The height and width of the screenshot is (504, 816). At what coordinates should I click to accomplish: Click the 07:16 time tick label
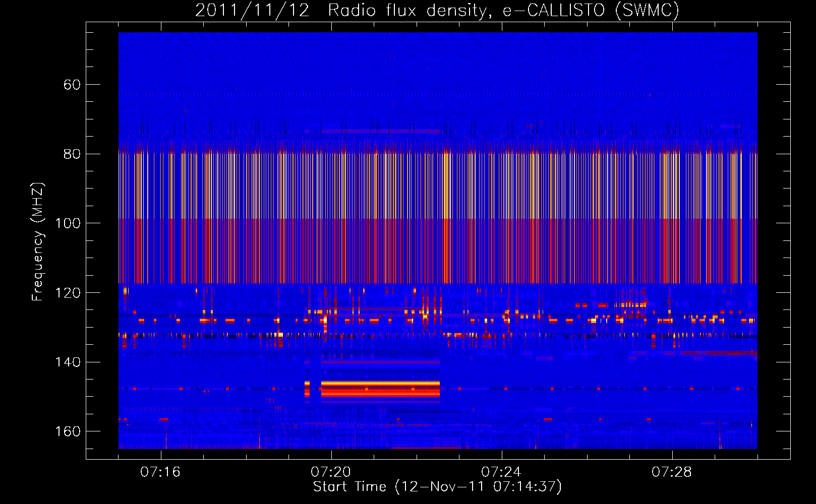[160, 472]
